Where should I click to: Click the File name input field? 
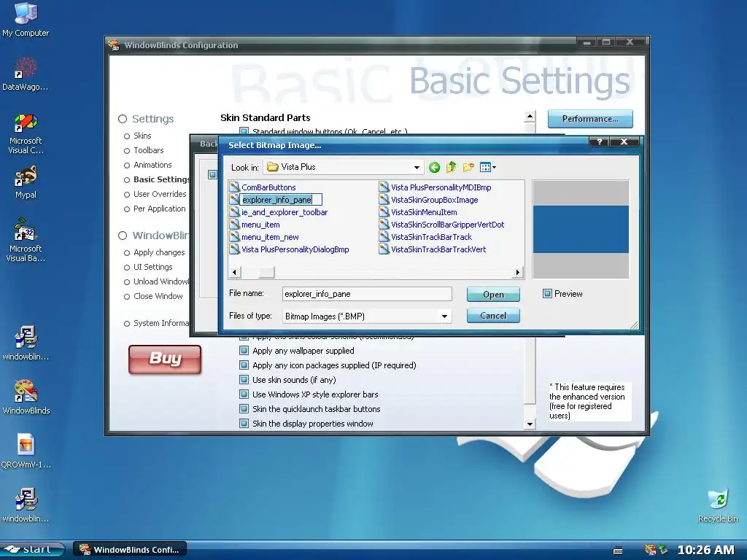point(367,294)
